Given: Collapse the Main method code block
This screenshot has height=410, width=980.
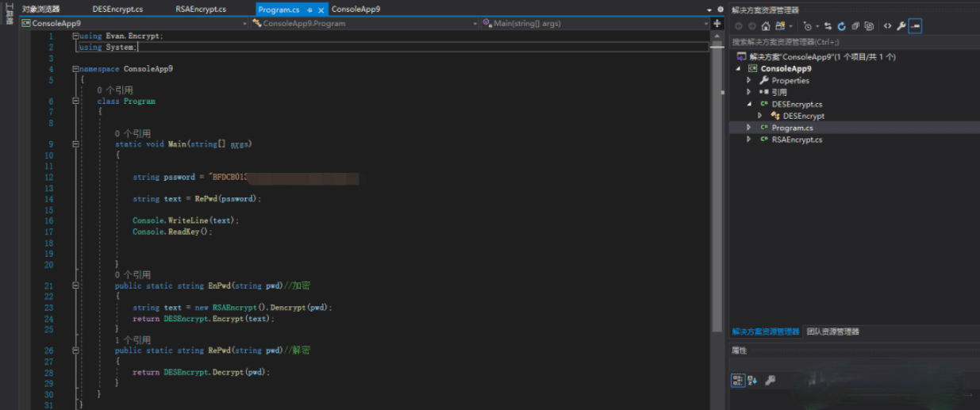Looking at the screenshot, I should click(75, 144).
